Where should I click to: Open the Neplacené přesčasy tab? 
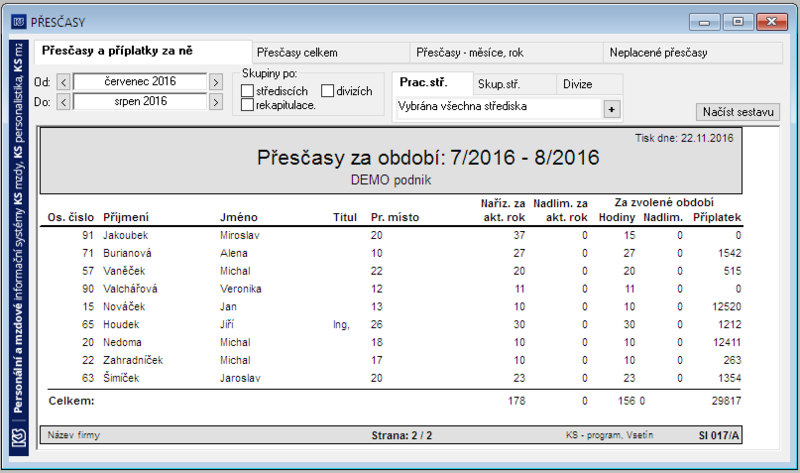pos(693,53)
